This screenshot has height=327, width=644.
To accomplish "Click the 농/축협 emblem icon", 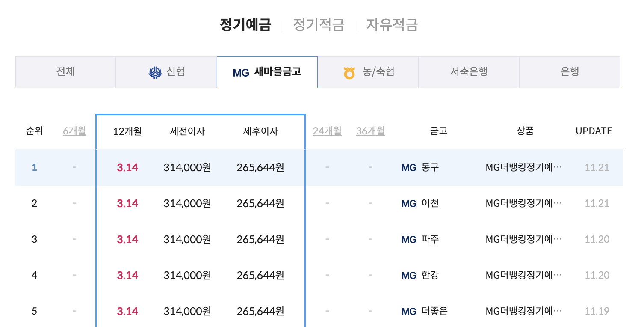I will point(349,73).
